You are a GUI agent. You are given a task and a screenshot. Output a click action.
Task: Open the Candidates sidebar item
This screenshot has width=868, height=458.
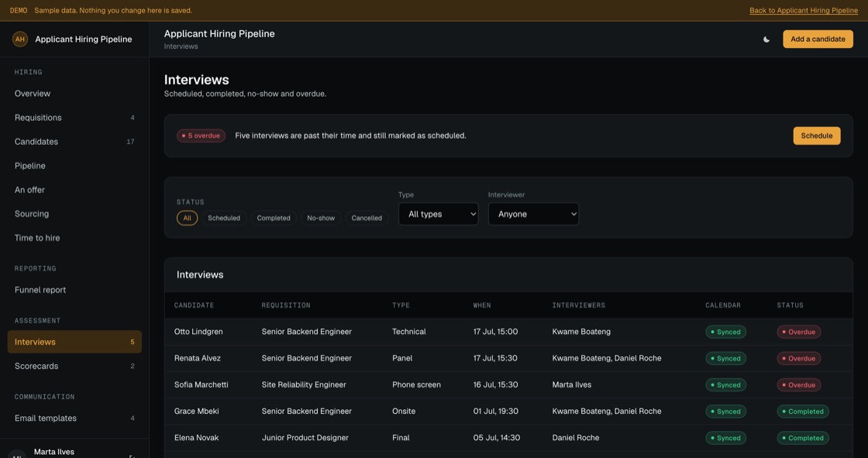pos(74,142)
